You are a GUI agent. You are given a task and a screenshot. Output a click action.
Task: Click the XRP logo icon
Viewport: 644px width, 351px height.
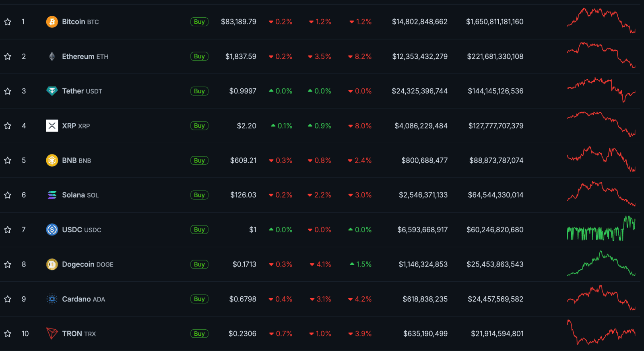pos(52,126)
